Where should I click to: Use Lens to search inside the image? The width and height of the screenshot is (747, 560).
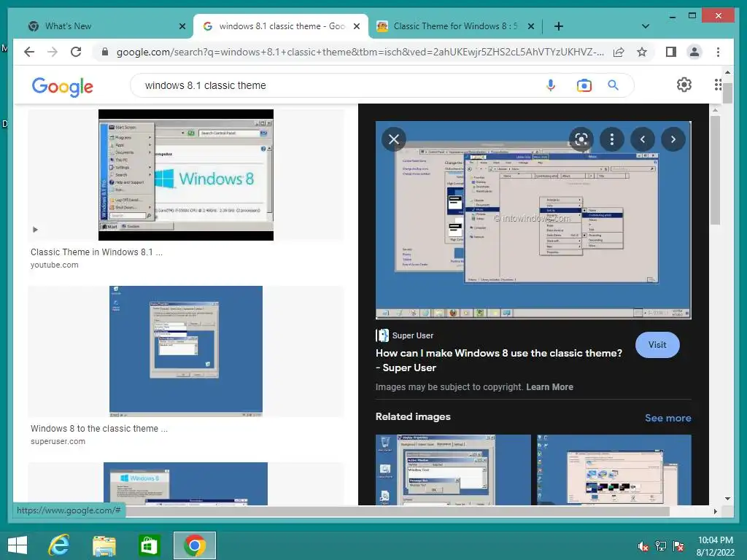(581, 139)
